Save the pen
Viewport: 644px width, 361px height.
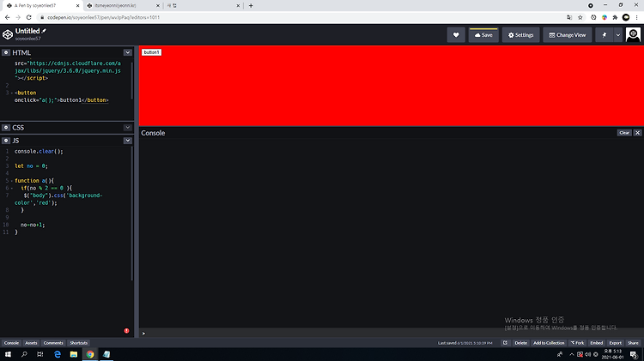483,35
